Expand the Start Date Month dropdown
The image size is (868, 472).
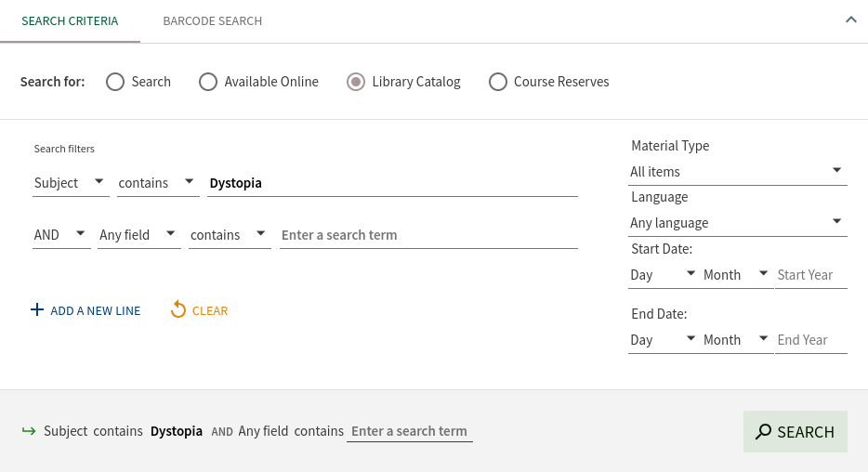(x=736, y=275)
